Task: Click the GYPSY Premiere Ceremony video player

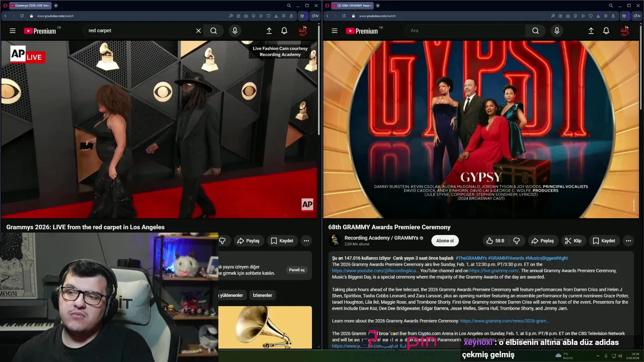Action: pyautogui.click(x=481, y=129)
